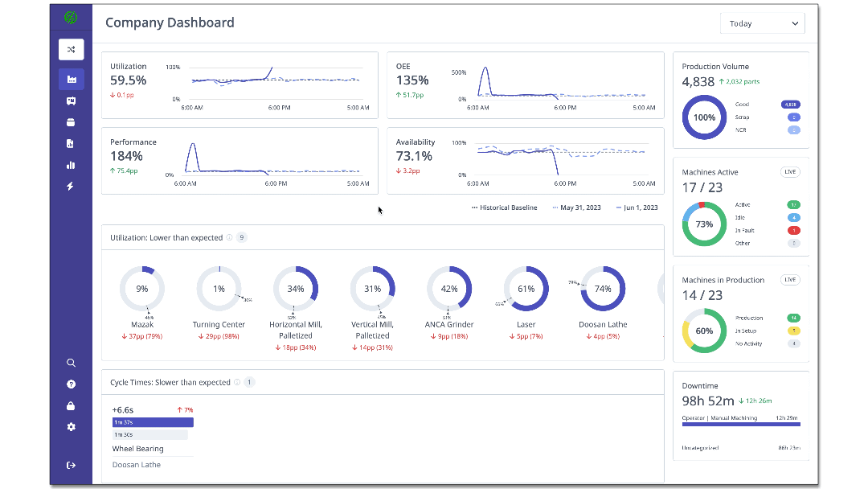868x489 pixels.
Task: Expand the Cycle Times: Slower than expected section
Action: (173, 382)
